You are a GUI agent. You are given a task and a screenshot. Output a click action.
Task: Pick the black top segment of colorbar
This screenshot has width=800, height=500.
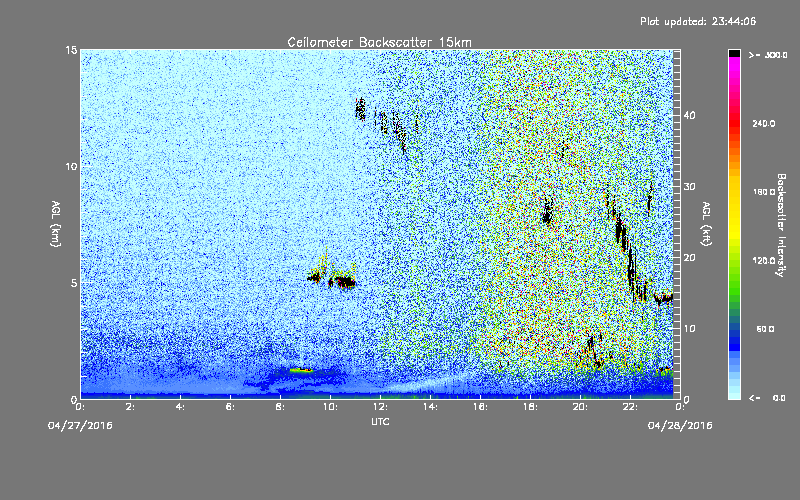pyautogui.click(x=734, y=53)
